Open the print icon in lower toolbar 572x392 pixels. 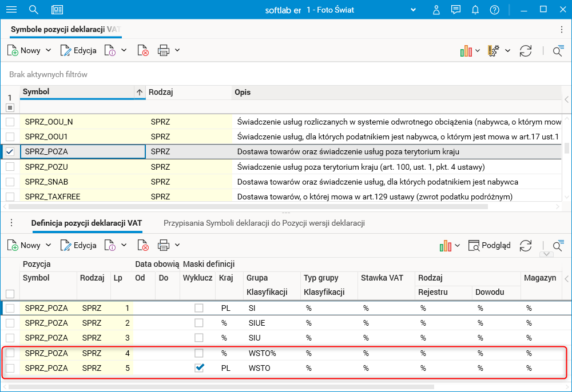164,246
